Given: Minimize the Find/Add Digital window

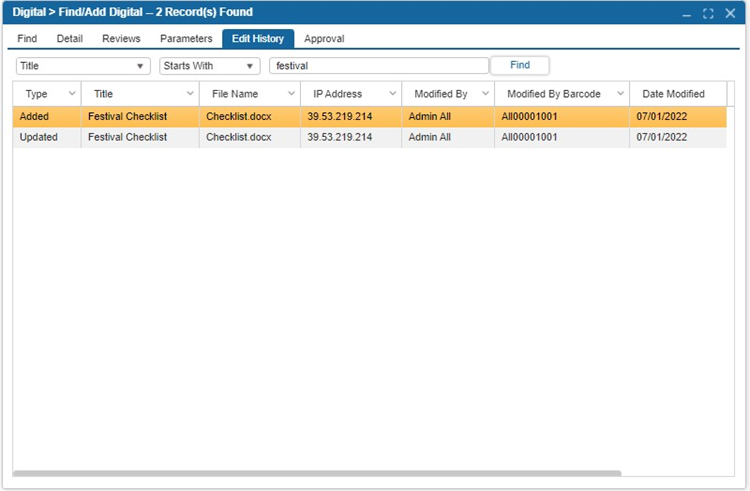Looking at the screenshot, I should 686,14.
